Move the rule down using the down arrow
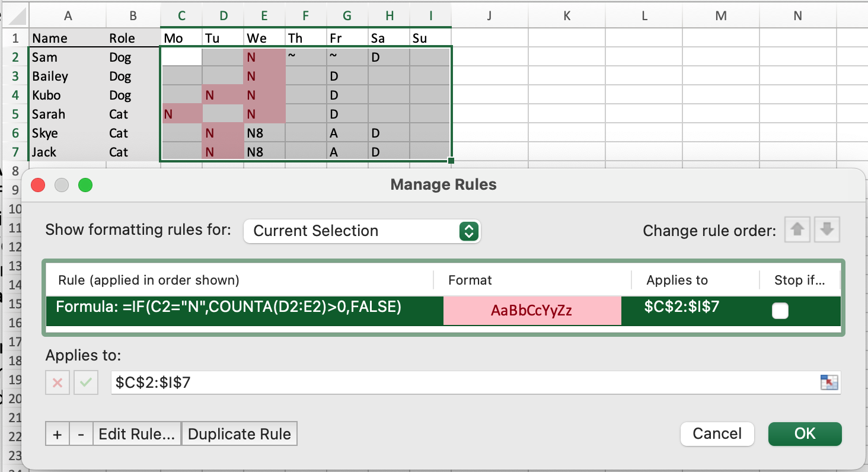Image resolution: width=868 pixels, height=472 pixels. coord(826,230)
